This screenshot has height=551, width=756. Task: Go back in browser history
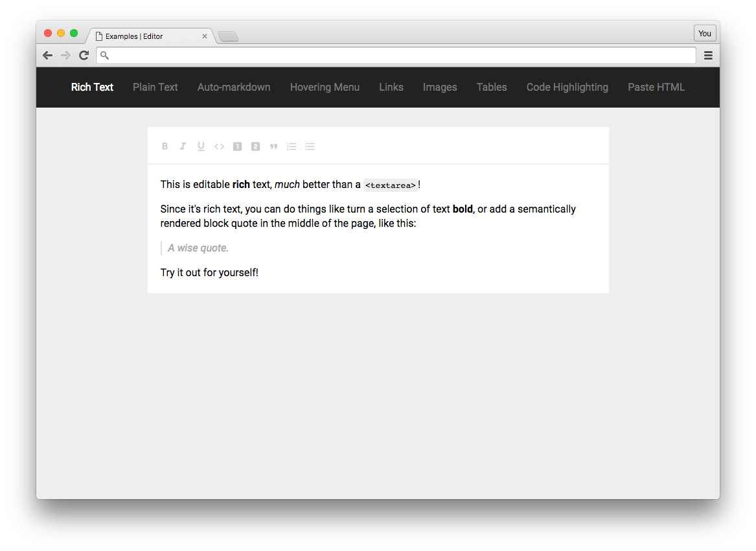(x=47, y=56)
